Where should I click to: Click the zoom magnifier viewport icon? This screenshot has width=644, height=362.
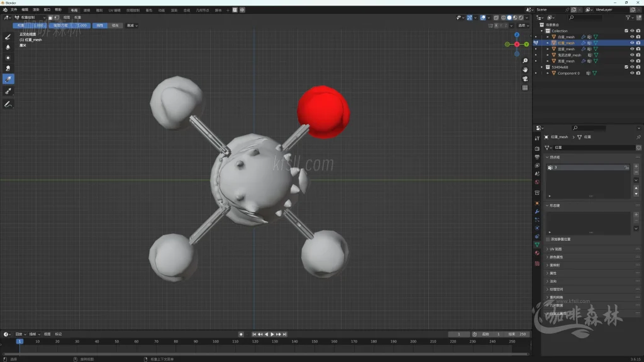tap(525, 61)
